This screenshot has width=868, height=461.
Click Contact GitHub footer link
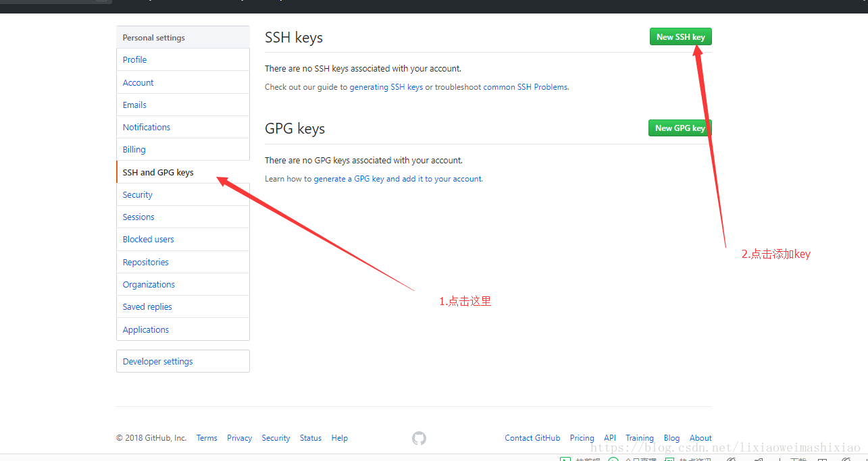[532, 438]
